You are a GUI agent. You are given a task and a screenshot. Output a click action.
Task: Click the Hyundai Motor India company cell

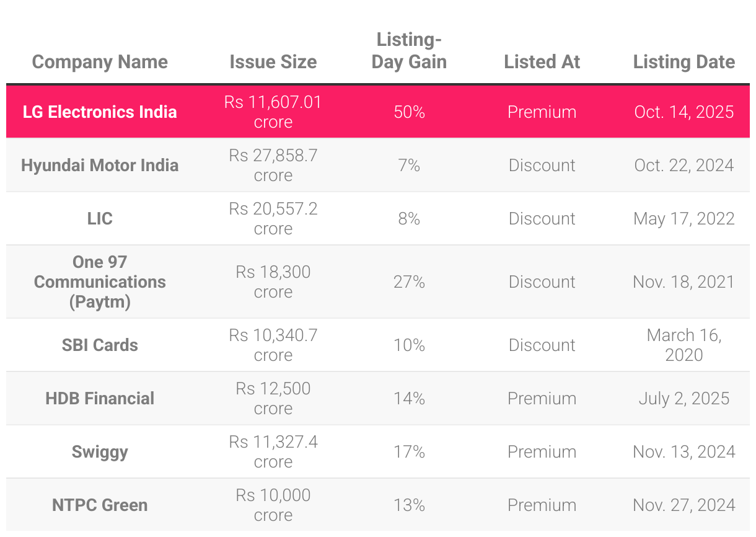100,165
